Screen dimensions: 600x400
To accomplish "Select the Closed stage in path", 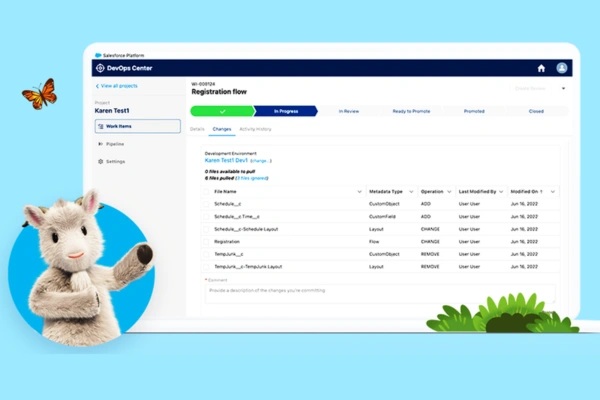I will tap(536, 111).
